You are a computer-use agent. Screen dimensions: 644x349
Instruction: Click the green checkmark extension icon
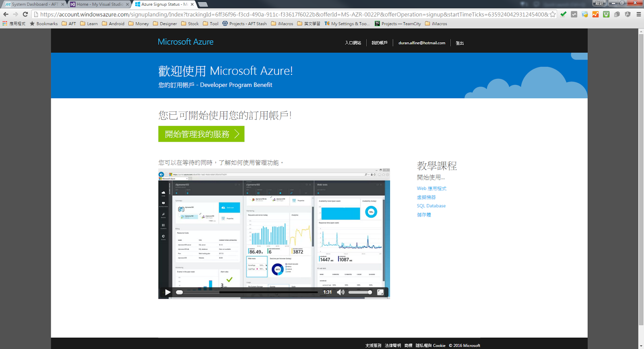(x=563, y=14)
